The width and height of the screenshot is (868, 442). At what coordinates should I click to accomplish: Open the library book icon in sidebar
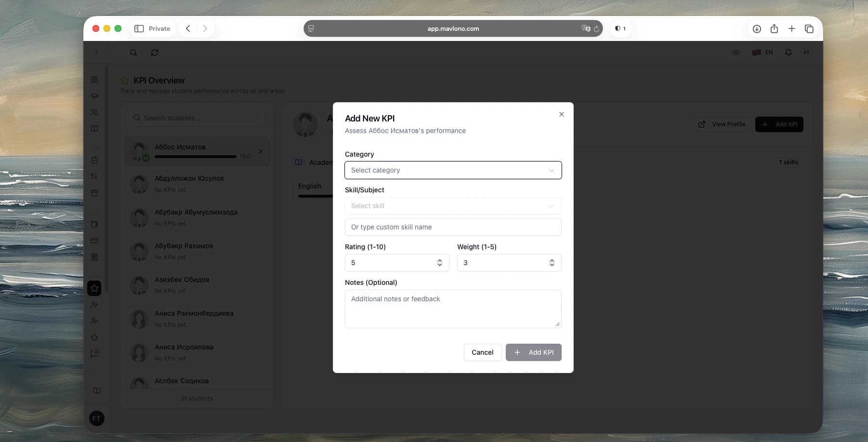pyautogui.click(x=94, y=129)
